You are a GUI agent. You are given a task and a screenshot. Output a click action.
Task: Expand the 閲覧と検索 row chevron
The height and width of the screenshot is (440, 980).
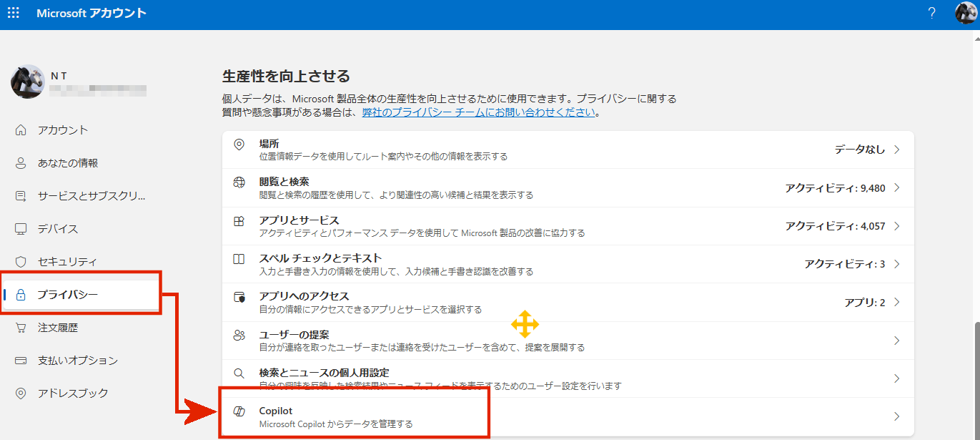tap(896, 188)
